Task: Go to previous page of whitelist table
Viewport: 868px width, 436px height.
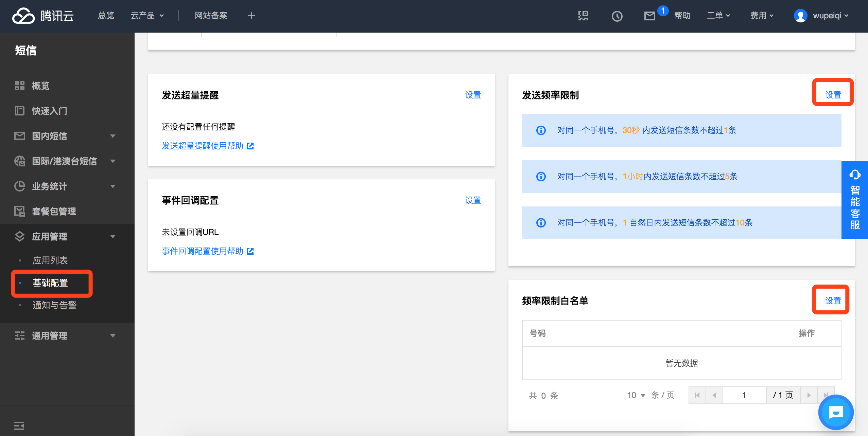Action: pyautogui.click(x=714, y=395)
